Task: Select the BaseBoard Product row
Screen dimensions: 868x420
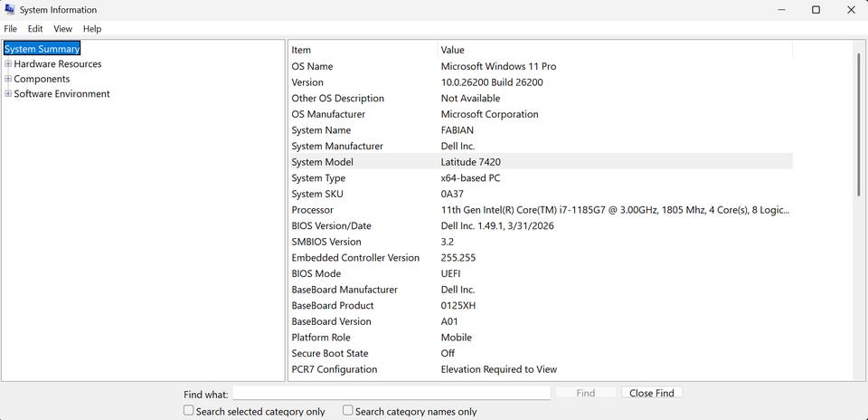Action: tap(541, 305)
